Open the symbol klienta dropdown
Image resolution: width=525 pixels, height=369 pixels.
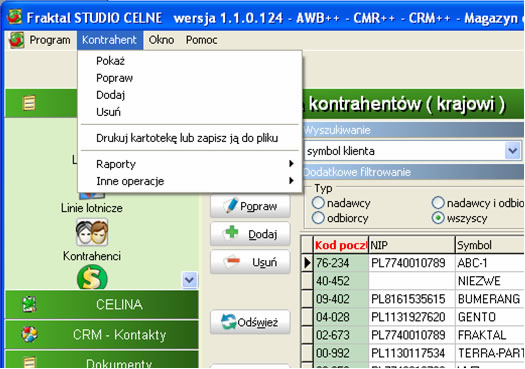point(513,151)
